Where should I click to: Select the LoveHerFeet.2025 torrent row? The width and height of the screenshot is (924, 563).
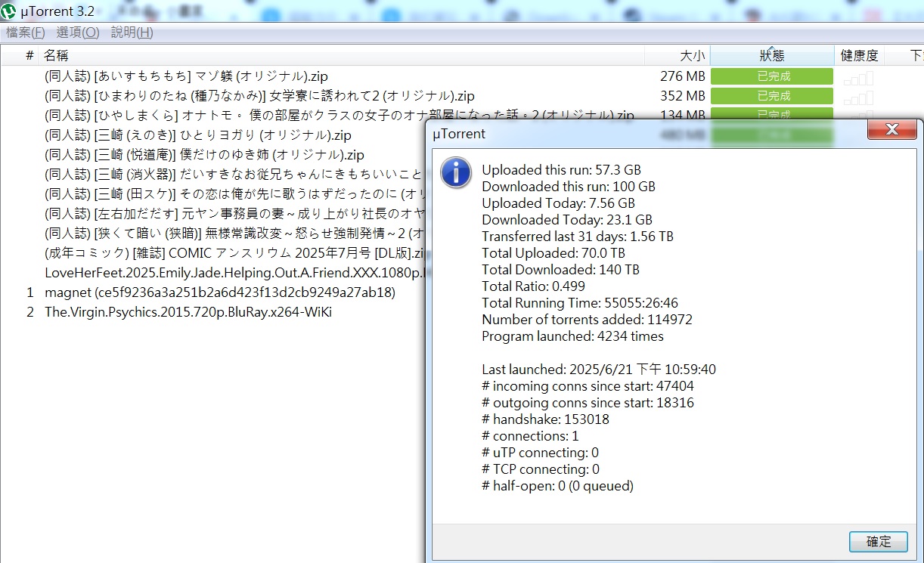(234, 273)
